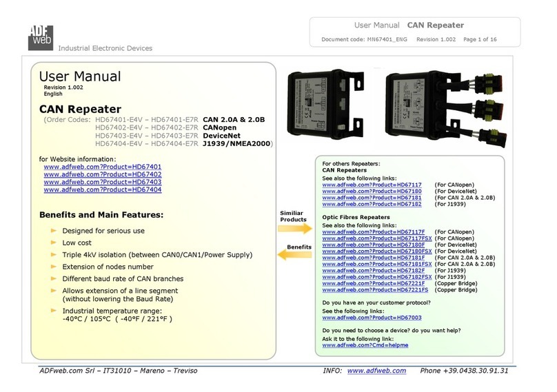The width and height of the screenshot is (557, 392).
Task: Click the ADFweb logo
Action: 41,38
